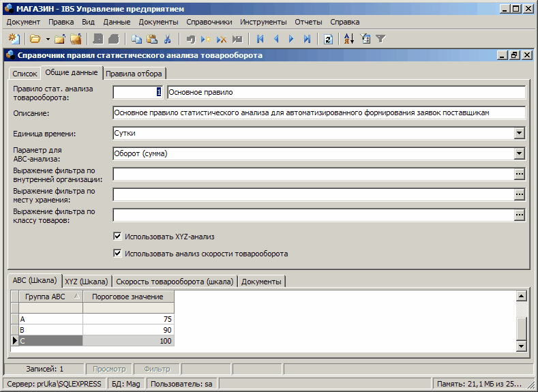
Task: Click the Delete record icon
Action: (x=222, y=39)
